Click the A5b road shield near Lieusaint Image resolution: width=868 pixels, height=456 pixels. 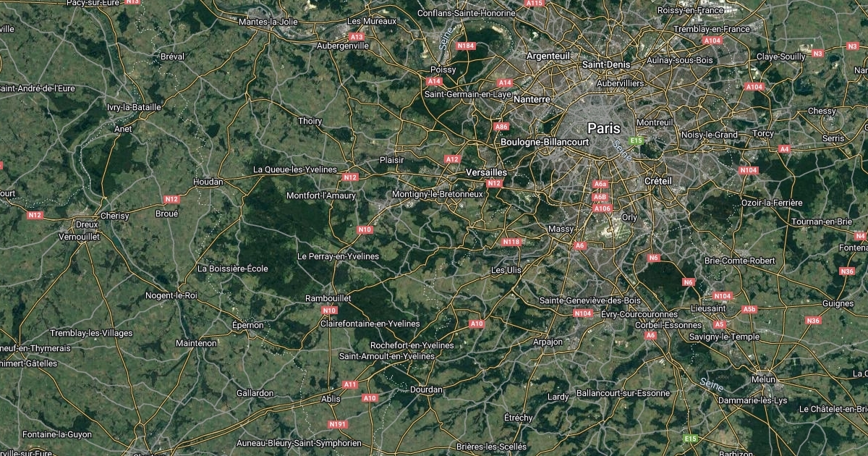(749, 309)
